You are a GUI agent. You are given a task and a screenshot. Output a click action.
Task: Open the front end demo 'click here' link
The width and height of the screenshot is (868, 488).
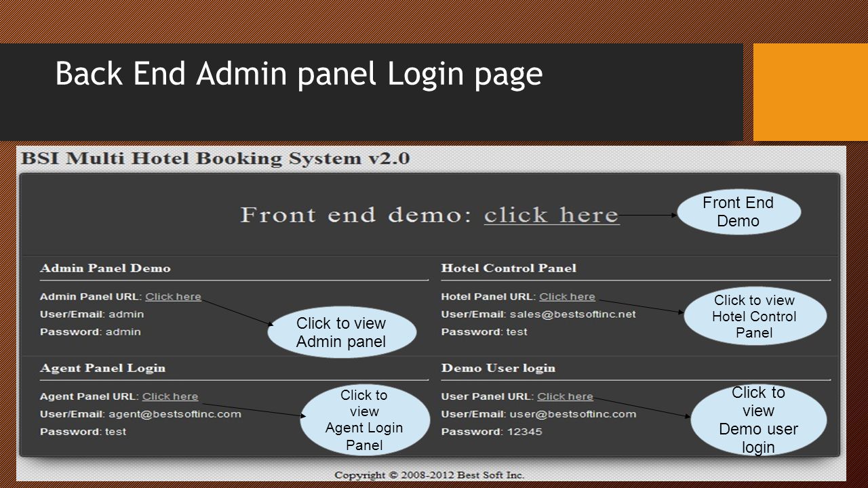(x=551, y=216)
